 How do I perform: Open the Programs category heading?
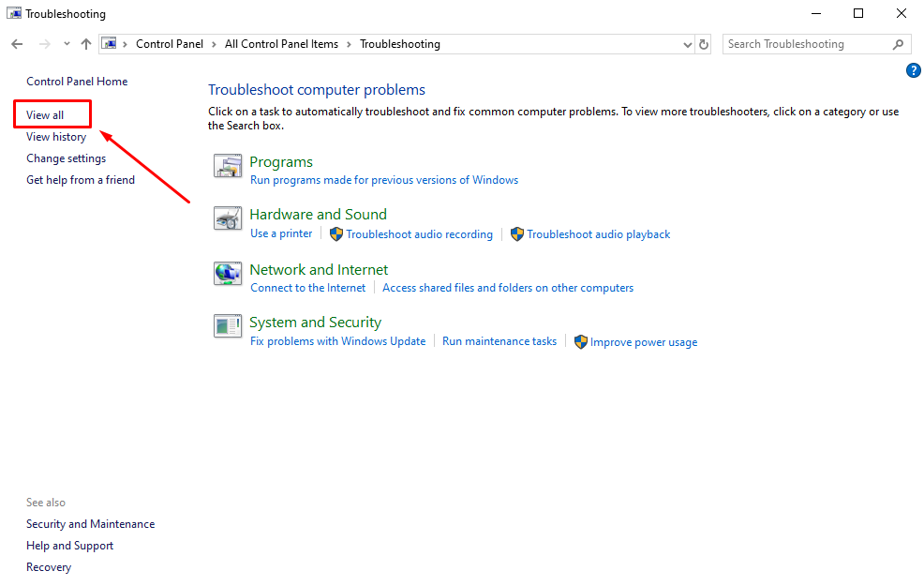[x=281, y=162]
